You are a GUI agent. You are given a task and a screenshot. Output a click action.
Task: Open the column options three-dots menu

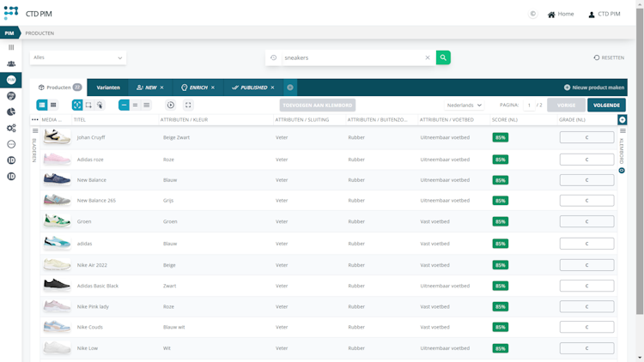tap(35, 119)
